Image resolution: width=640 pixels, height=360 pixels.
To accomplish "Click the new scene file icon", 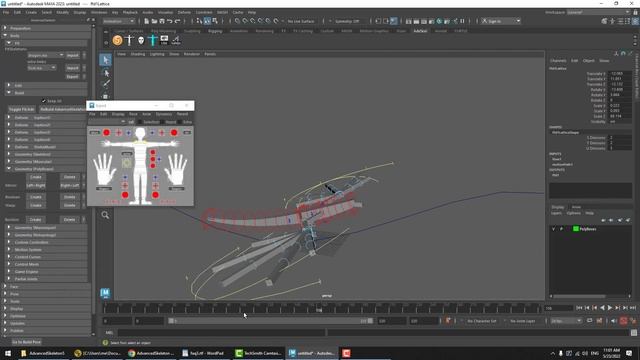I will coord(147,21).
